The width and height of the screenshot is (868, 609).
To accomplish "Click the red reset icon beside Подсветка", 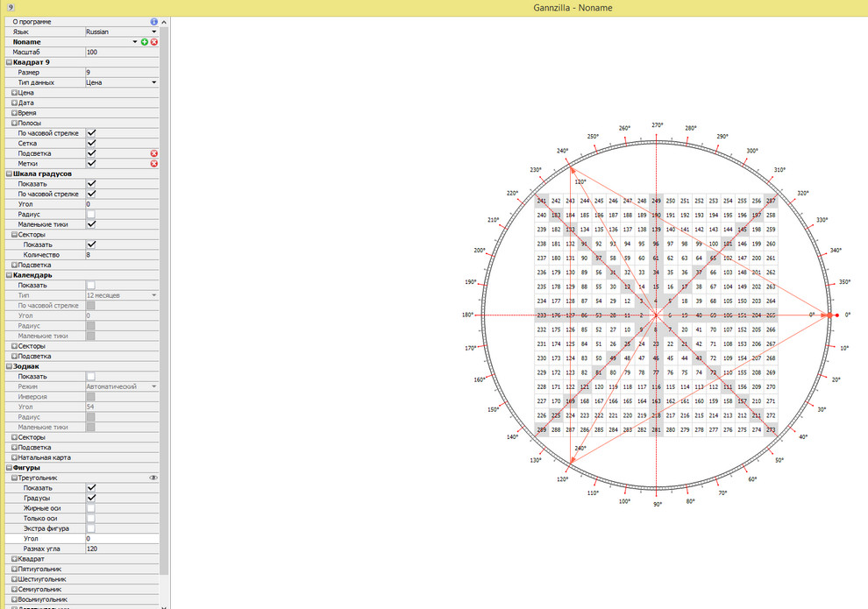I will (154, 153).
